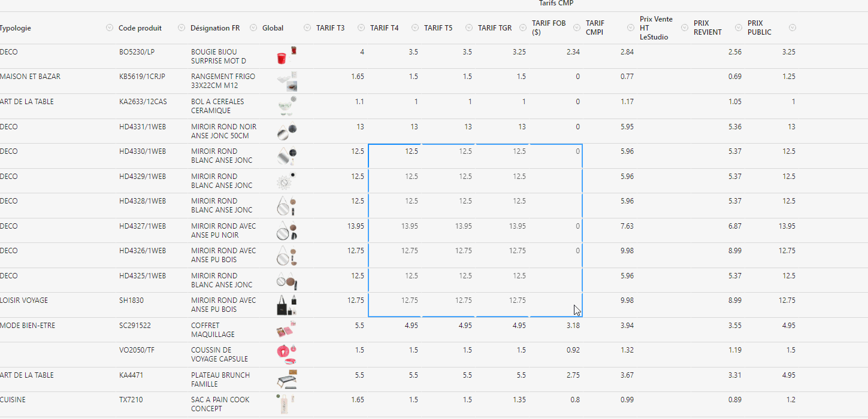
Task: Open the PRIX REVIENT column menu icon
Action: click(x=739, y=28)
